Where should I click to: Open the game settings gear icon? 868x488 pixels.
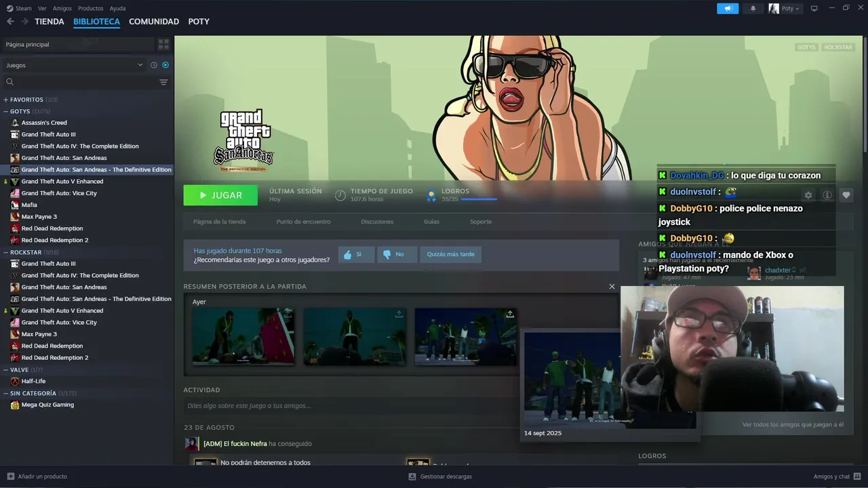(x=808, y=195)
